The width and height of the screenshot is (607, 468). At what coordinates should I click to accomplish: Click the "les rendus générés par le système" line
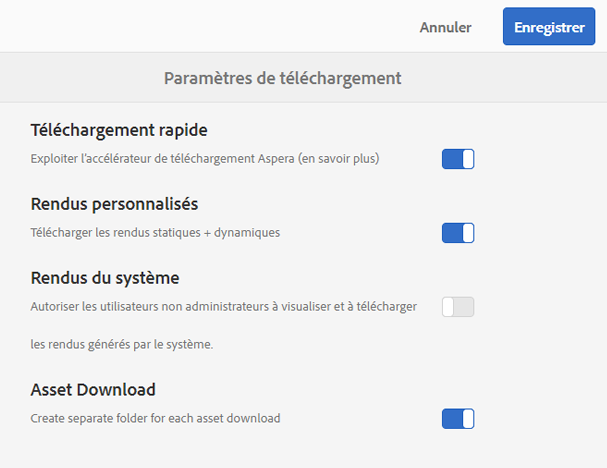tap(122, 345)
